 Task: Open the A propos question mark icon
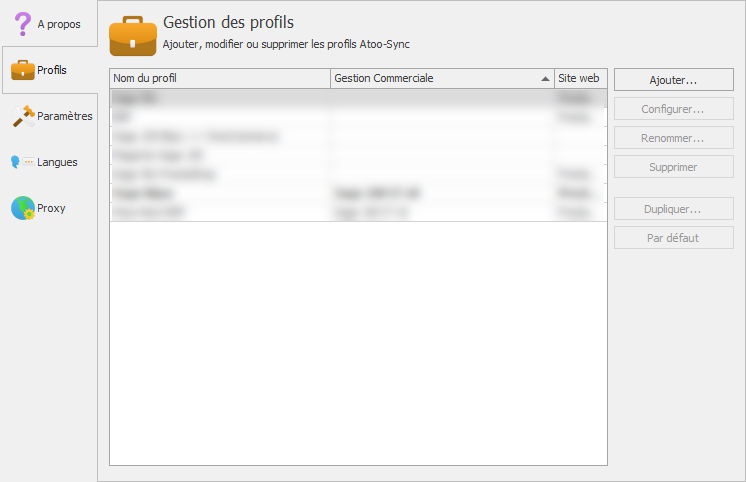coord(22,24)
